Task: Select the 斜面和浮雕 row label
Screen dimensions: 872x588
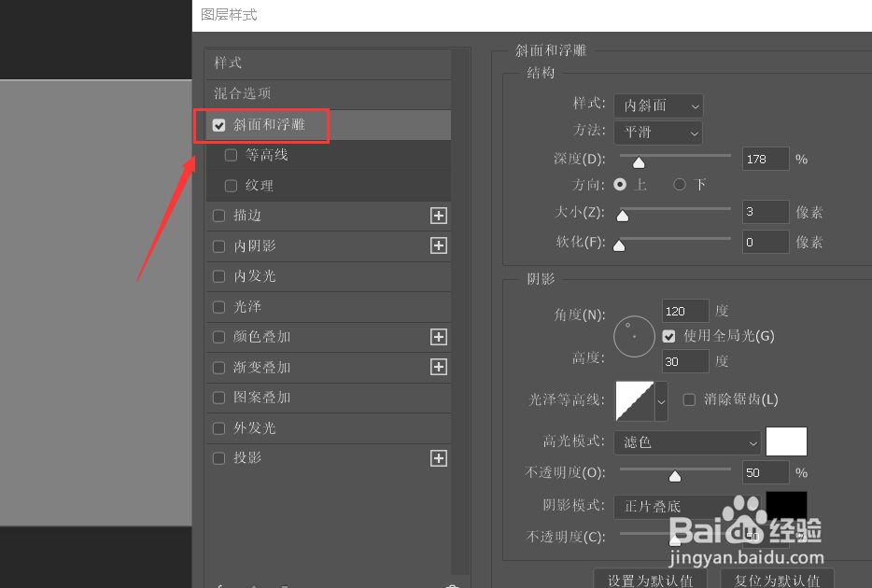Action: 269,125
